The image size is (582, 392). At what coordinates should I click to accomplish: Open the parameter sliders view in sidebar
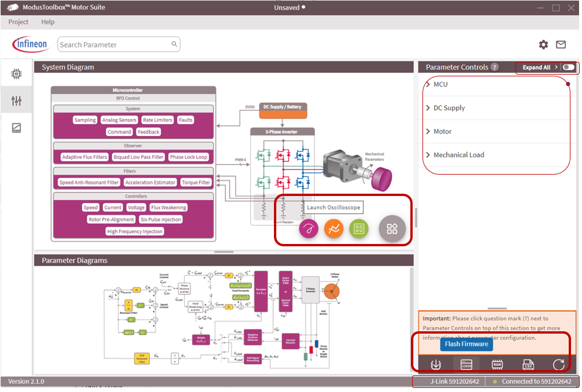tap(16, 101)
